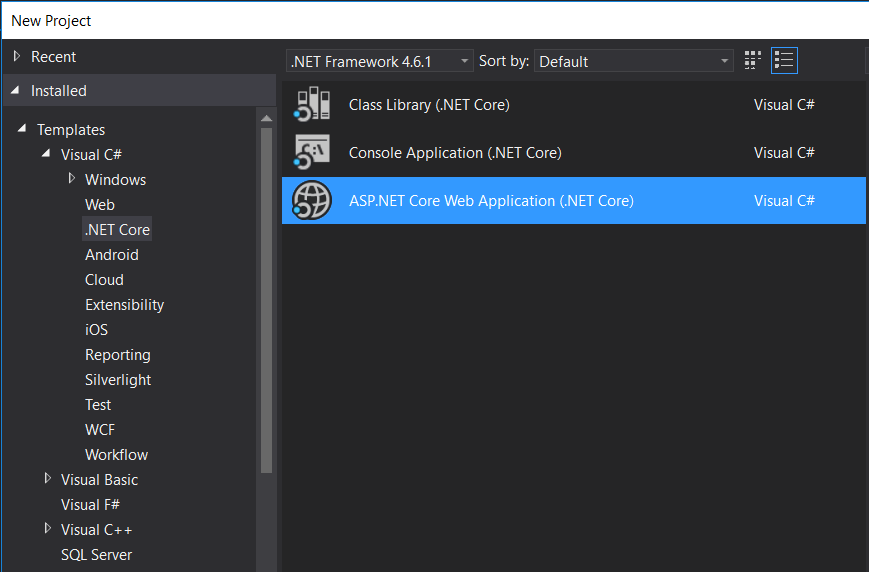Screen dimensions: 869x572
Task: Expand the Visual Basic tree node
Action: 48,478
